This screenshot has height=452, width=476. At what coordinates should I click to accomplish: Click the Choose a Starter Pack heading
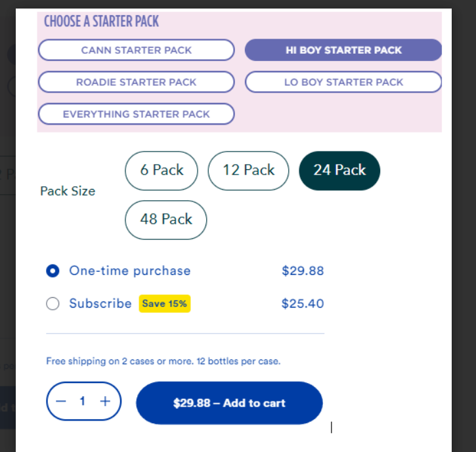pos(101,21)
